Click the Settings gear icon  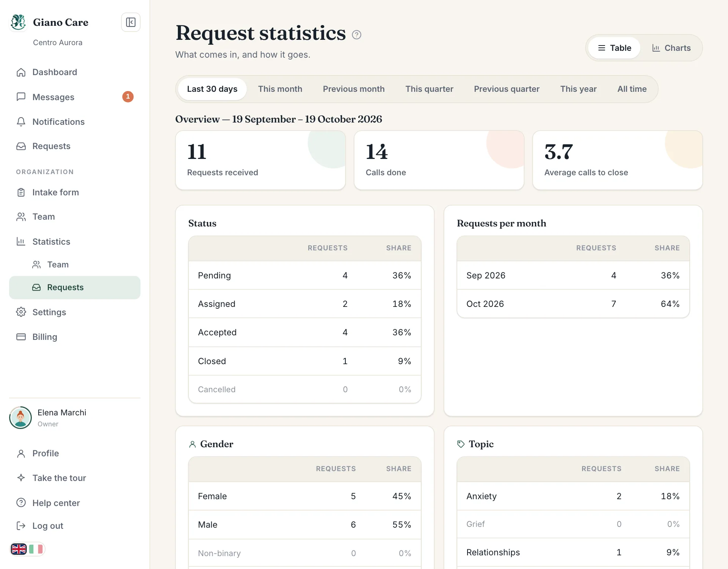coord(21,312)
